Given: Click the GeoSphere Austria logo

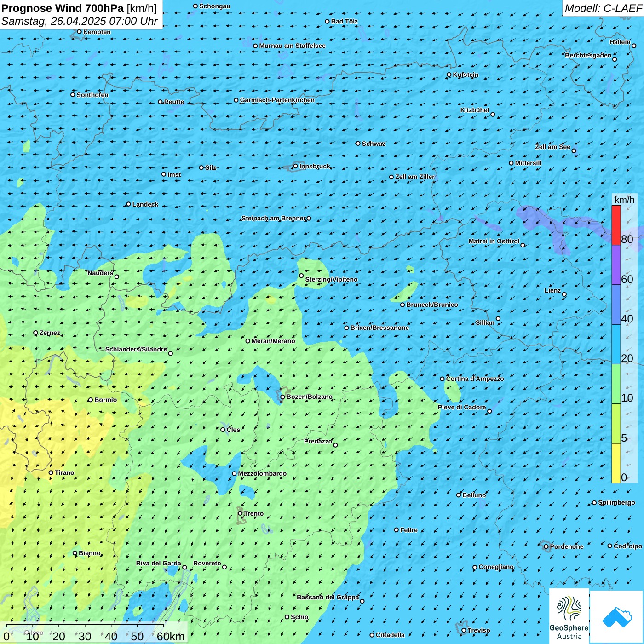Looking at the screenshot, I should pos(569,615).
